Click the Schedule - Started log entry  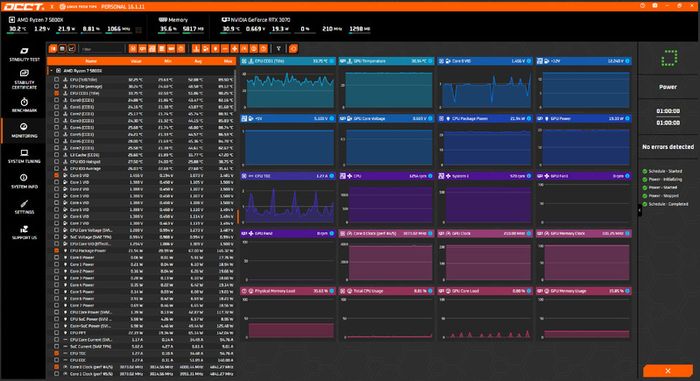665,171
